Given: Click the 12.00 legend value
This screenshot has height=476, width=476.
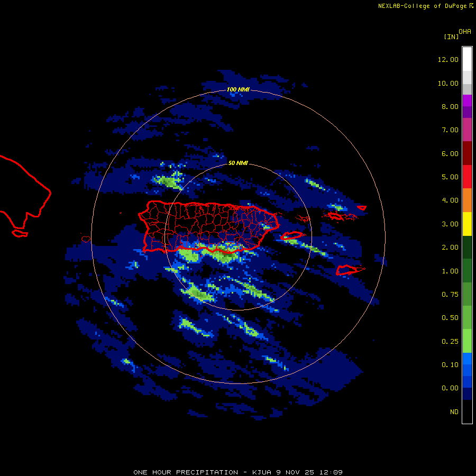Looking at the screenshot, I should [x=448, y=59].
